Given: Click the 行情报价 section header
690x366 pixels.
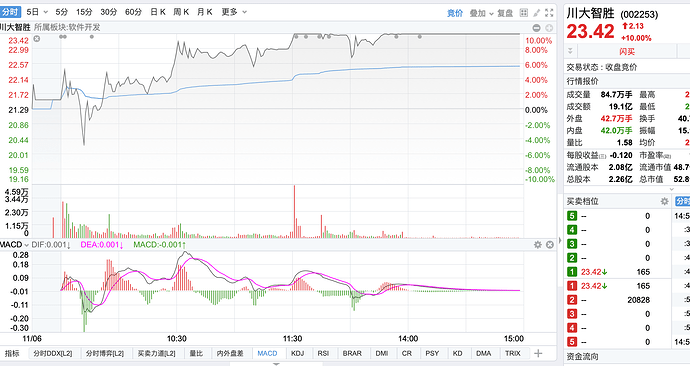Looking at the screenshot, I should [582, 81].
